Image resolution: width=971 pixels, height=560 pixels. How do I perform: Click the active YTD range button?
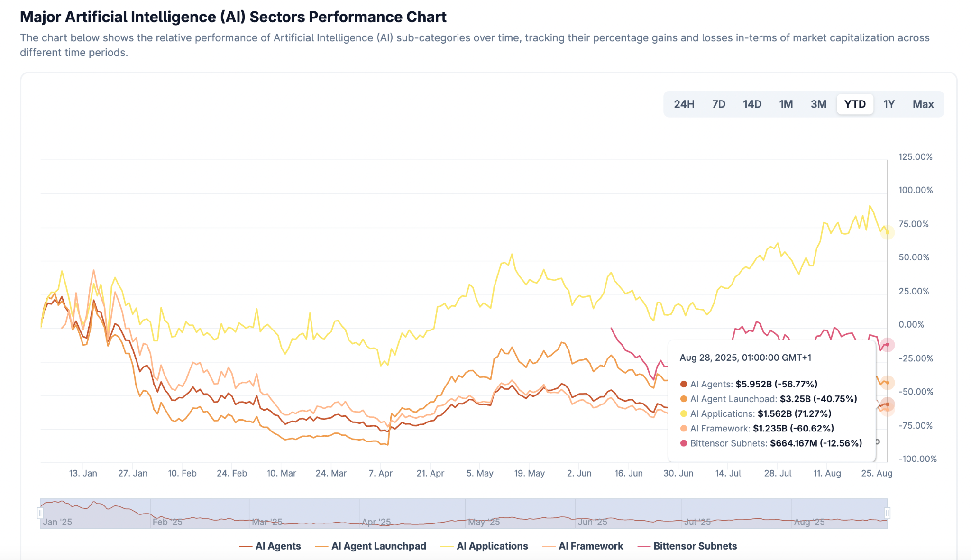855,104
